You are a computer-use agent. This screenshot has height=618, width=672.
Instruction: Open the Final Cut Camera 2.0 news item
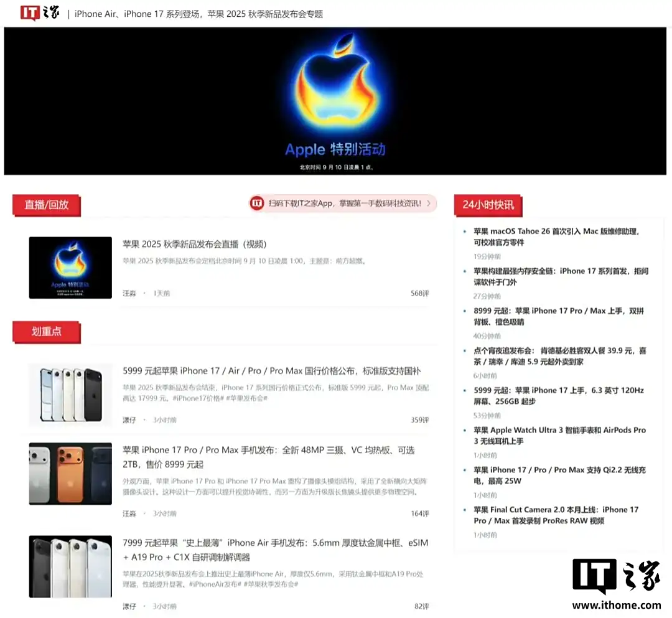556,515
